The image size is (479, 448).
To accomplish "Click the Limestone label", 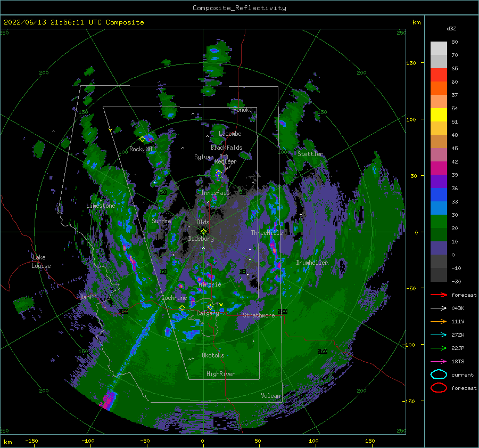I will point(101,206).
